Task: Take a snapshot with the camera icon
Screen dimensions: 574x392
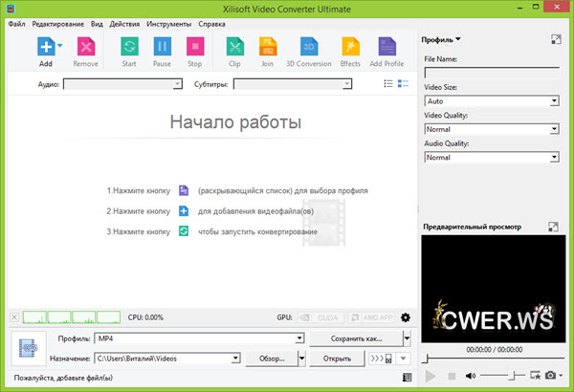Action: click(550, 377)
